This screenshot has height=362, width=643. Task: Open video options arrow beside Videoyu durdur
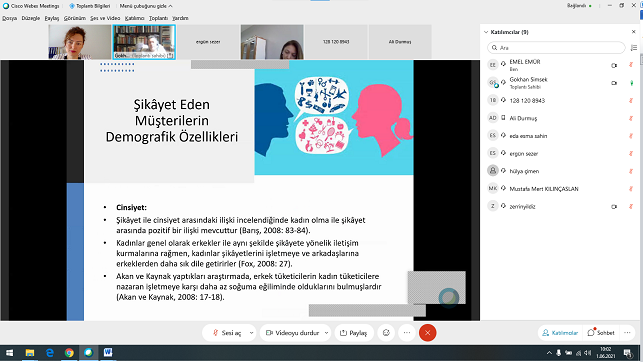click(x=326, y=333)
